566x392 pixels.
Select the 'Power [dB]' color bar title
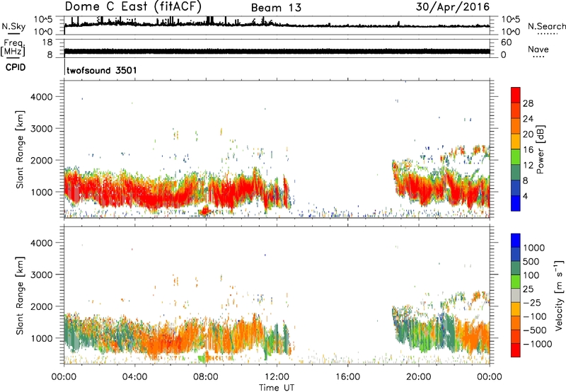[540, 150]
